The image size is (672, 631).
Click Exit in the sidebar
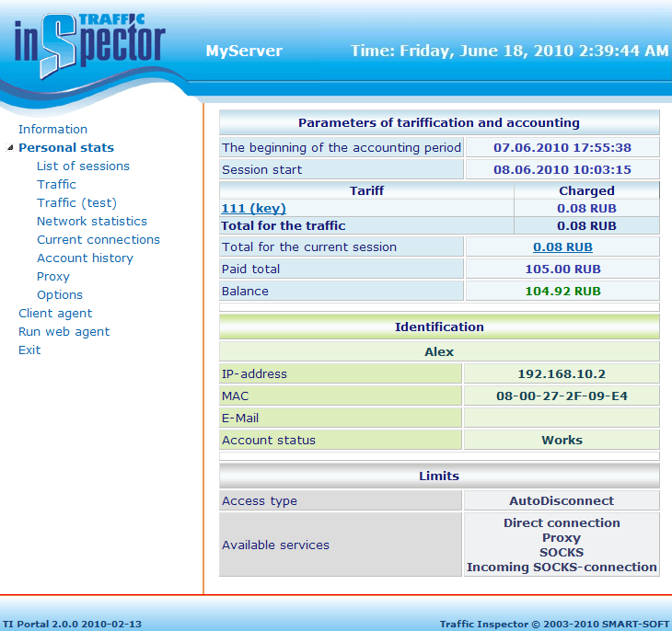coord(29,350)
